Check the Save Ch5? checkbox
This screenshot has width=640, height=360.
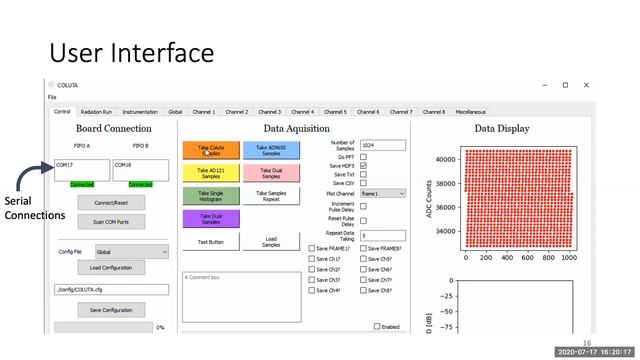pos(363,259)
